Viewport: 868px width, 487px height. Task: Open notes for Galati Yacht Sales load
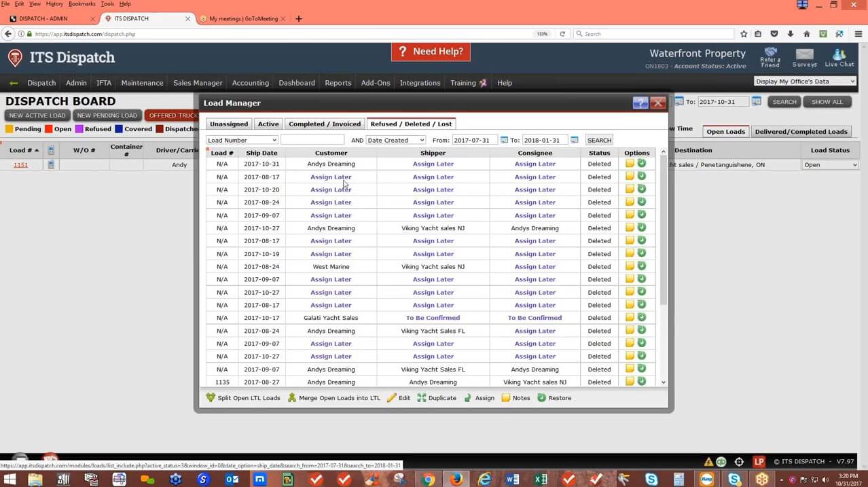(x=630, y=318)
